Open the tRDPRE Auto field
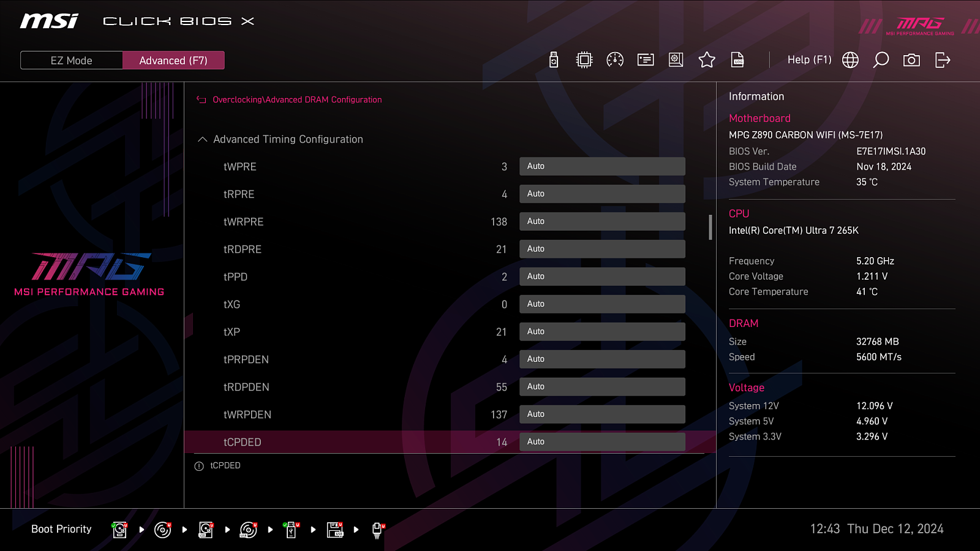 pyautogui.click(x=602, y=249)
